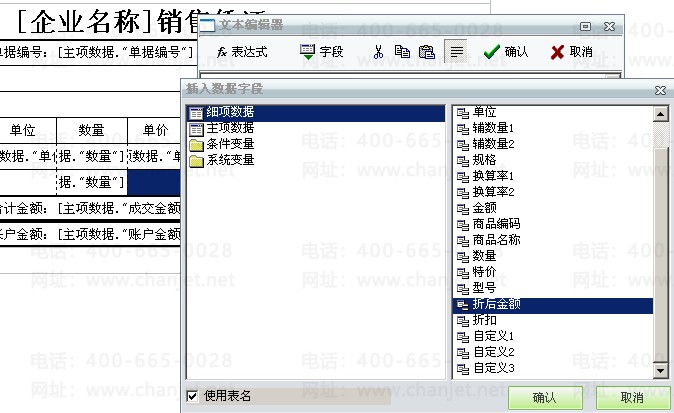Select the 商品名称 field in the list

pyautogui.click(x=496, y=240)
